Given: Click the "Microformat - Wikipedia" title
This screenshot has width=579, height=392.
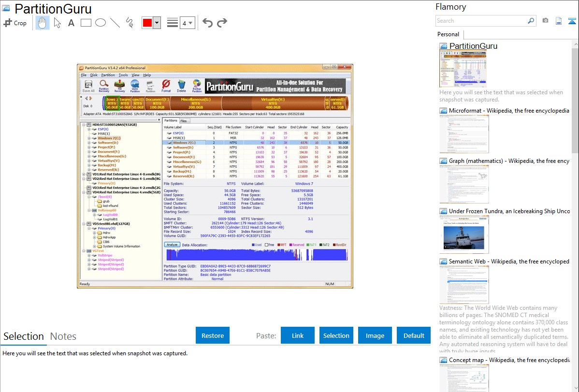Looking at the screenshot, I should tap(509, 111).
